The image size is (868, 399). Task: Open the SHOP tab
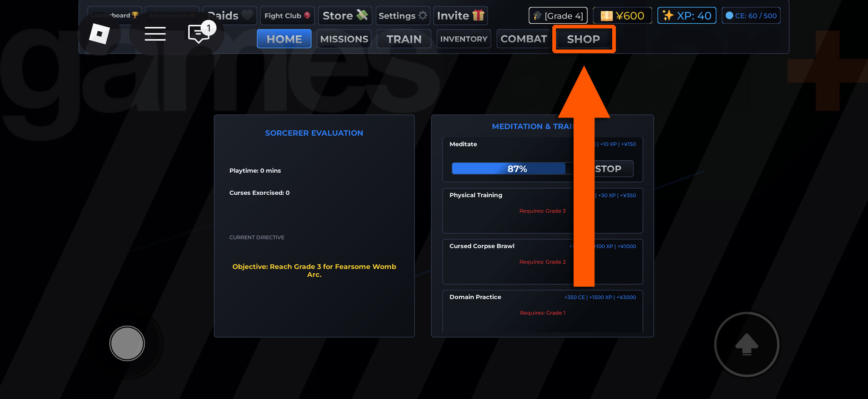(x=583, y=39)
